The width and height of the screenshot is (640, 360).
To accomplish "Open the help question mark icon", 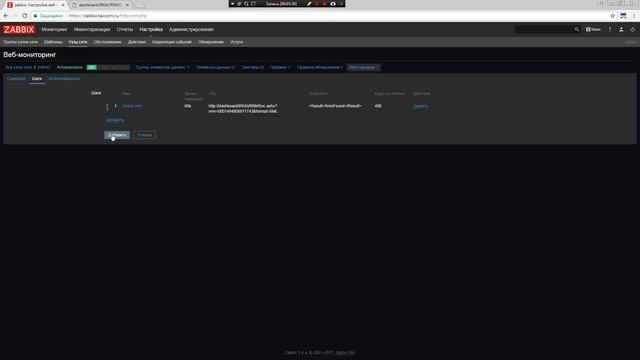I will pos(610,29).
